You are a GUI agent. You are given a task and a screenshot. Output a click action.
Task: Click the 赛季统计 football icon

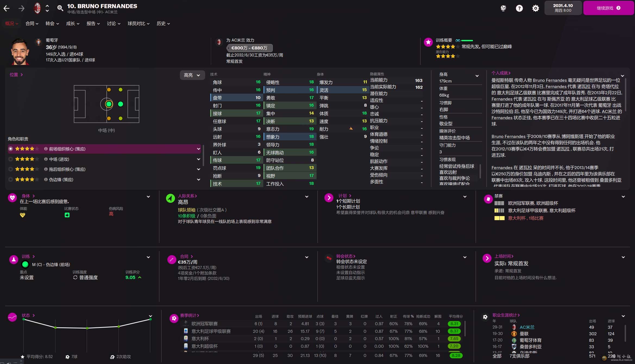[x=174, y=318]
